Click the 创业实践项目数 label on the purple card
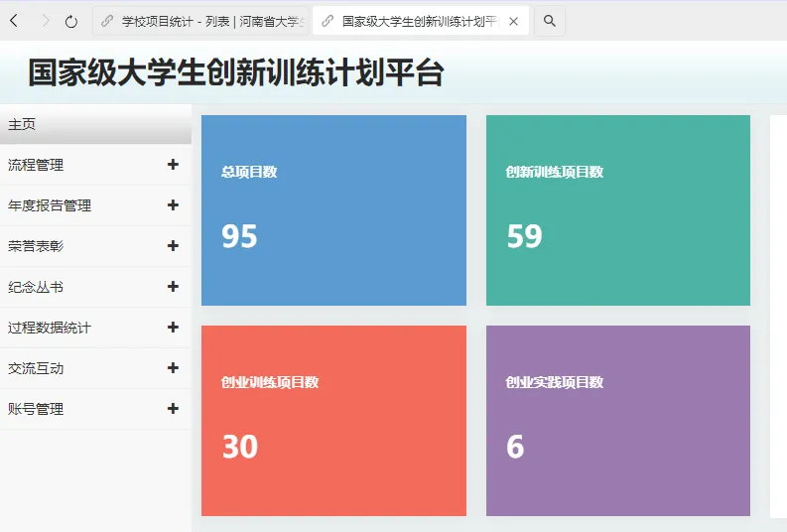Screen dimensions: 787x532 click(554, 382)
